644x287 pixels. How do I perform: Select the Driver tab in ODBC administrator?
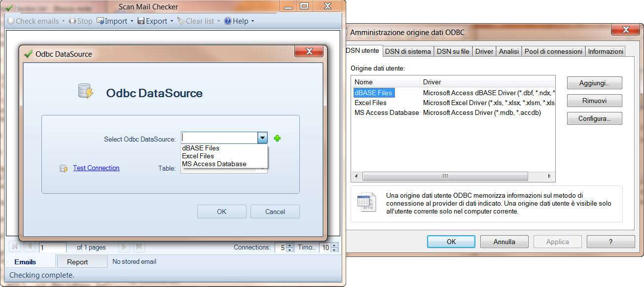[x=484, y=51]
